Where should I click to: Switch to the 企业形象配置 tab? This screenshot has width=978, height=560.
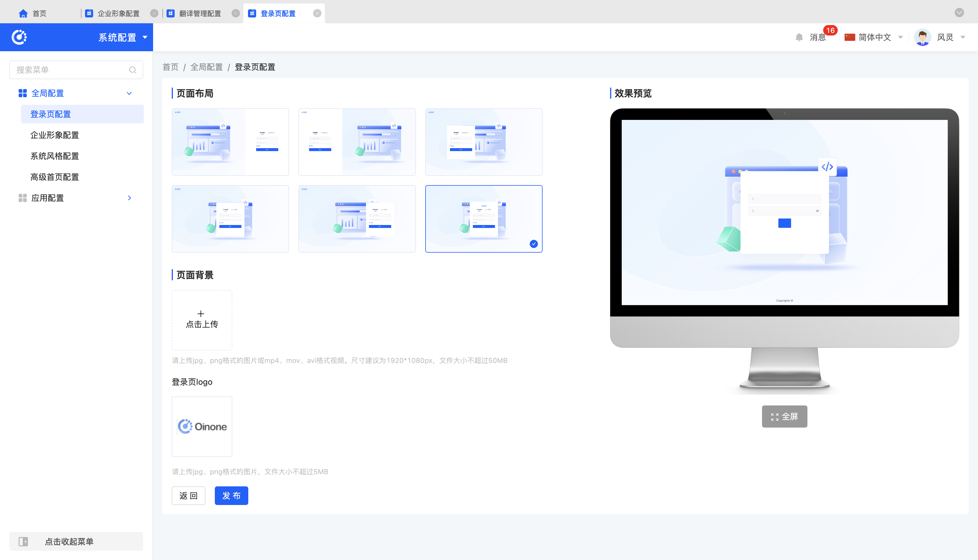click(118, 13)
